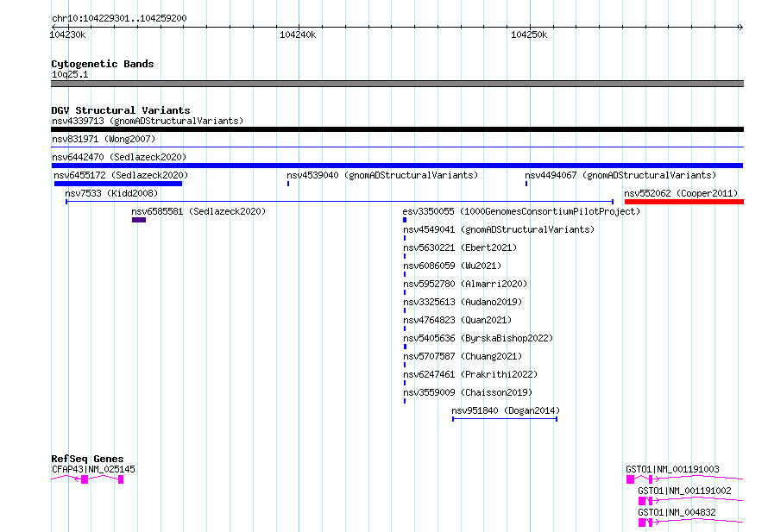Open CFAP43|NM_025145 gene label

click(93, 469)
